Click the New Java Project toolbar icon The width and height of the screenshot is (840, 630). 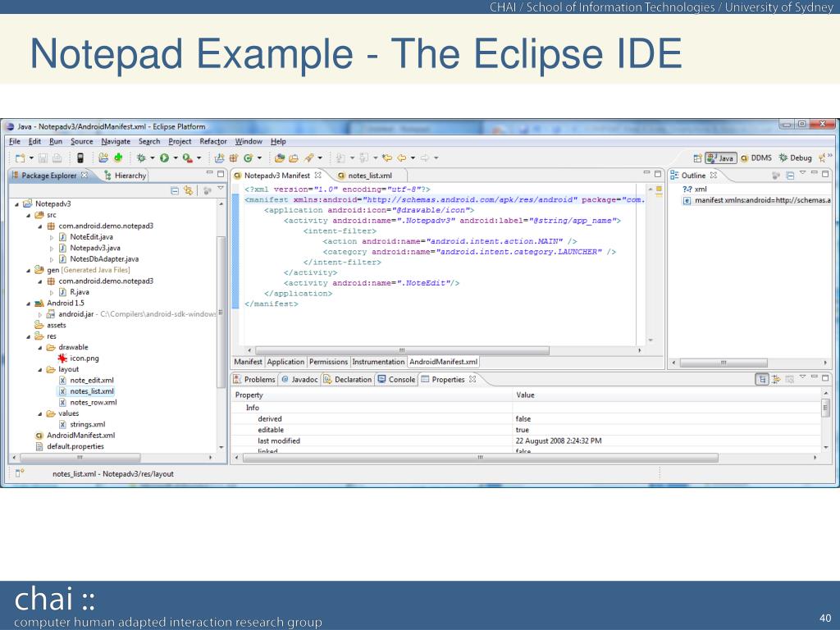tap(219, 158)
